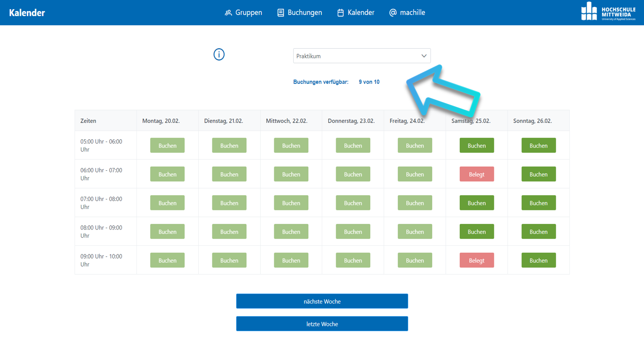Viewport: 644px width, 356px height.
Task: Click the Buchungen list icon
Action: click(281, 13)
